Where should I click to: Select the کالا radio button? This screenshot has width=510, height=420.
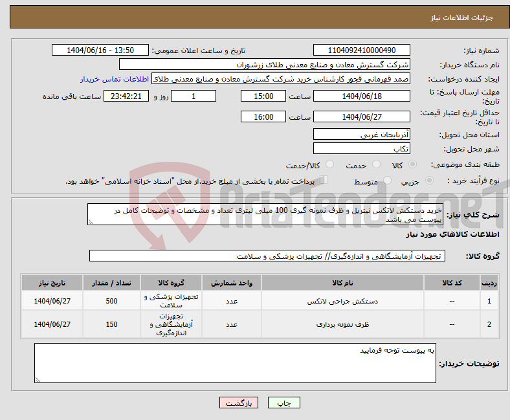[x=412, y=164]
